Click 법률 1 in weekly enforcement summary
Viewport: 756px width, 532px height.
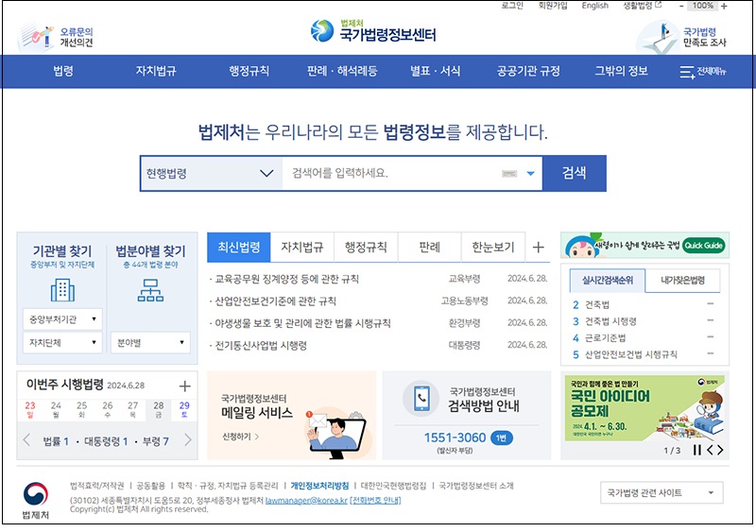coord(56,441)
